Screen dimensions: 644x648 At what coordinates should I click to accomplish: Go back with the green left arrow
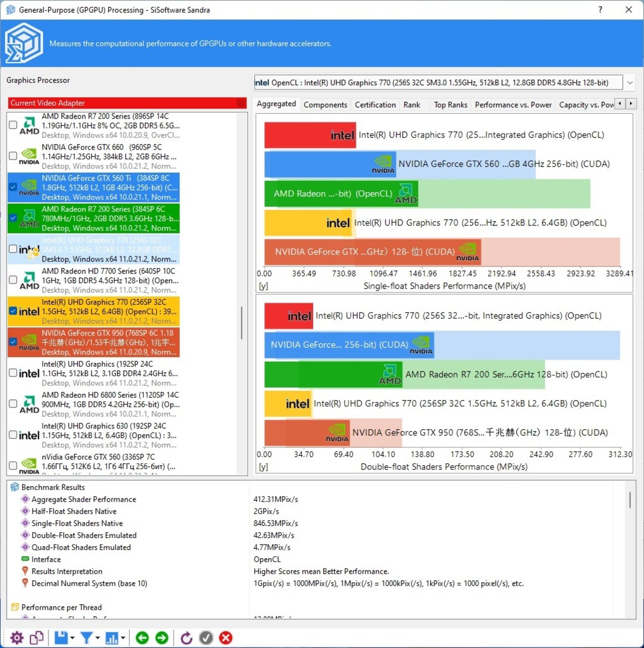142,637
